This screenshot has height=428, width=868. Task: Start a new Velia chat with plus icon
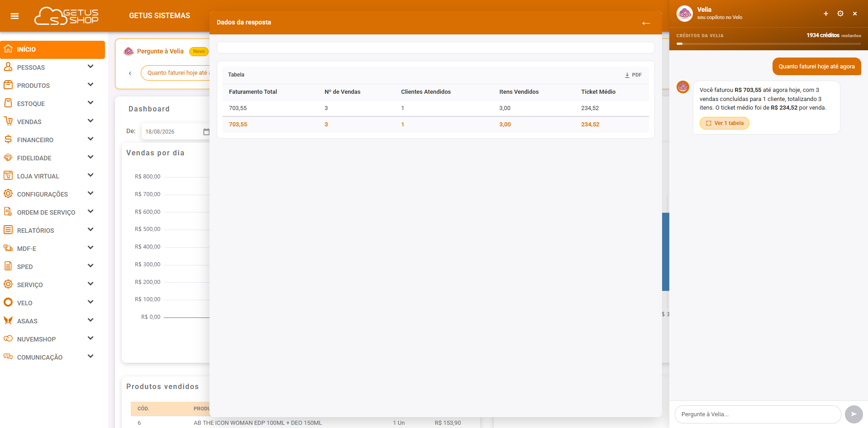coord(826,14)
